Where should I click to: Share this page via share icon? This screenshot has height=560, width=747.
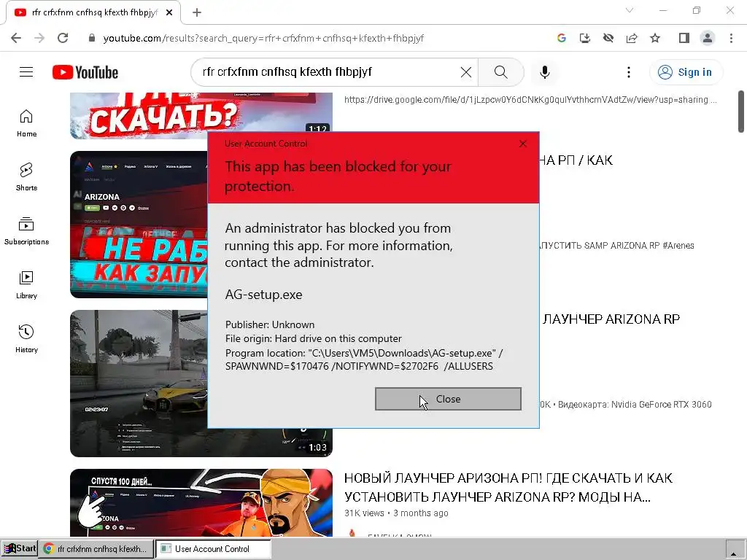click(x=632, y=38)
